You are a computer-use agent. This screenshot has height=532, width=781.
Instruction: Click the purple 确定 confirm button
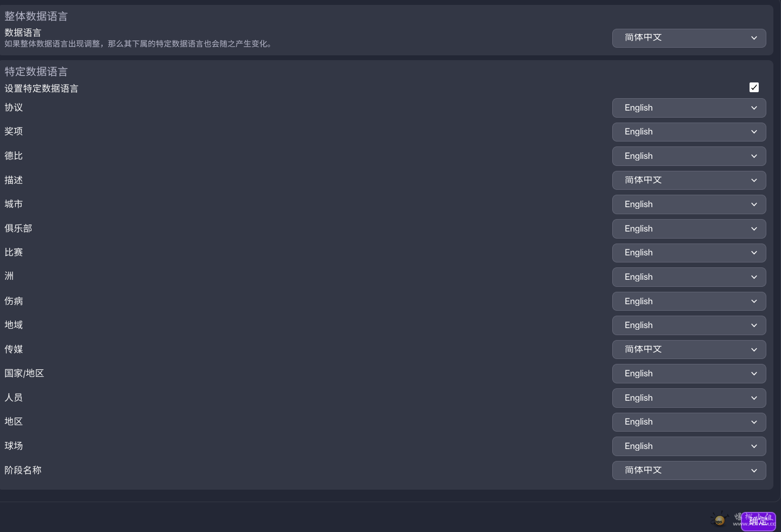click(758, 521)
